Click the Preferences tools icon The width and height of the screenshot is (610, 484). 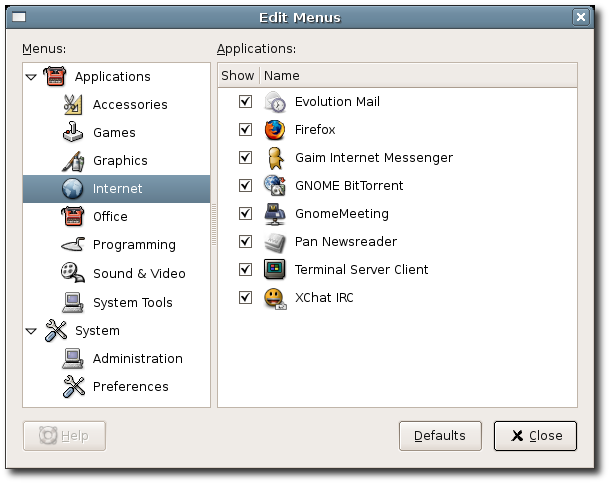click(74, 386)
